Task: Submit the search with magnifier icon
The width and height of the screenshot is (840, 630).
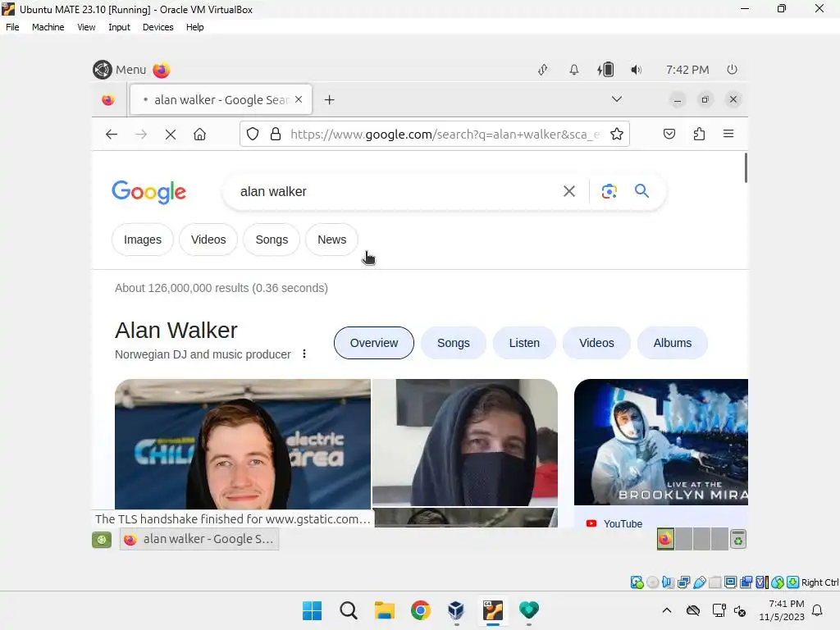Action: pyautogui.click(x=641, y=190)
